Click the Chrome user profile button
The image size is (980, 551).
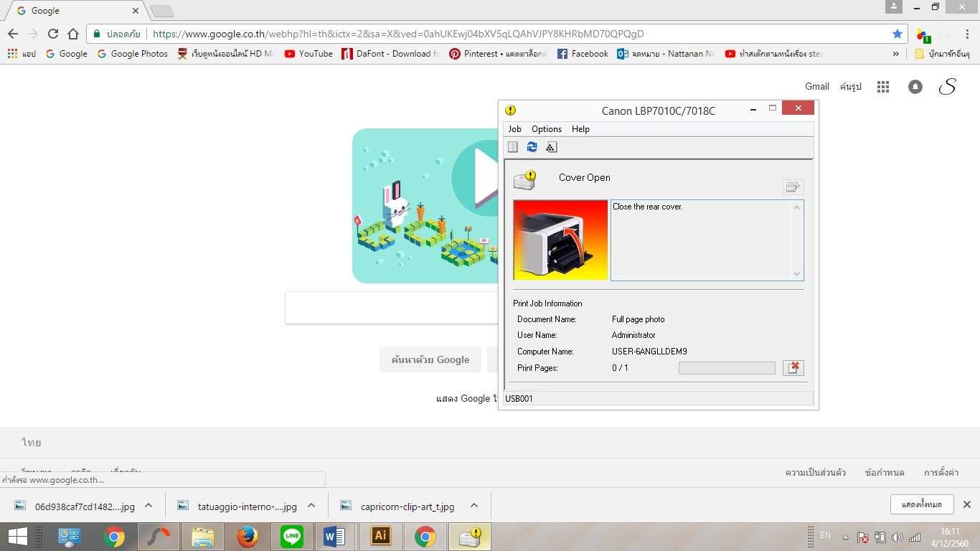pyautogui.click(x=894, y=6)
